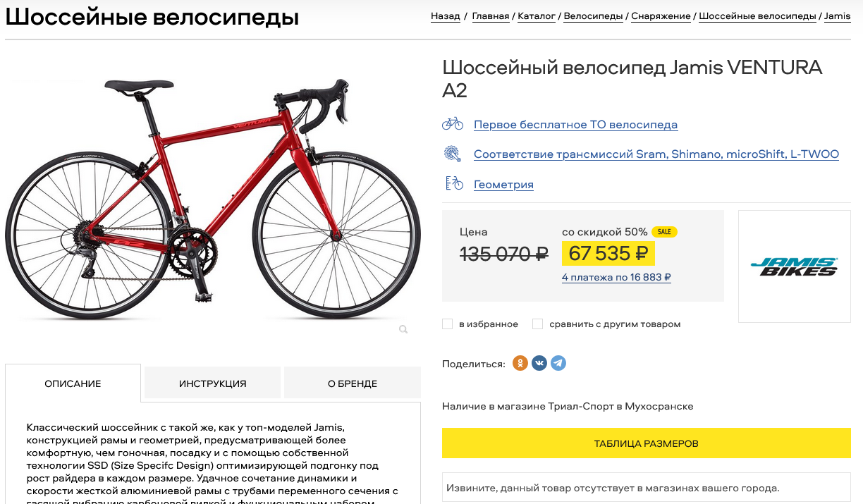Click the bicycle icon beside free service link
863x504 pixels.
[452, 124]
